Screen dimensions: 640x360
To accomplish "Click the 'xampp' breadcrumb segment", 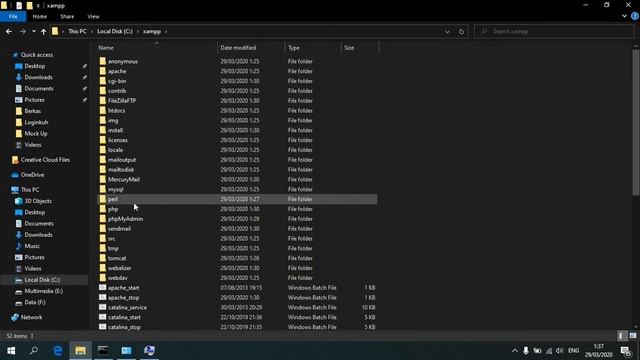I will pyautogui.click(x=152, y=31).
